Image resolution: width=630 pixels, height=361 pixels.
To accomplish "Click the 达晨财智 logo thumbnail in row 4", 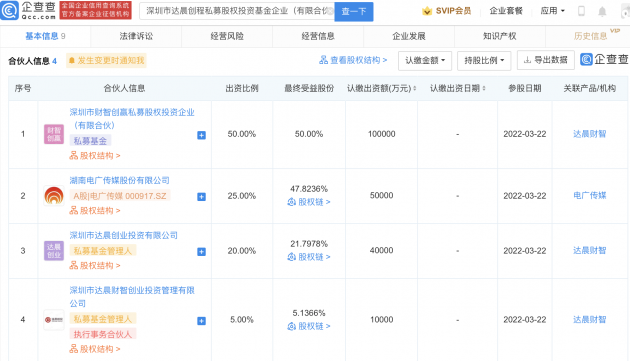I will 54,320.
